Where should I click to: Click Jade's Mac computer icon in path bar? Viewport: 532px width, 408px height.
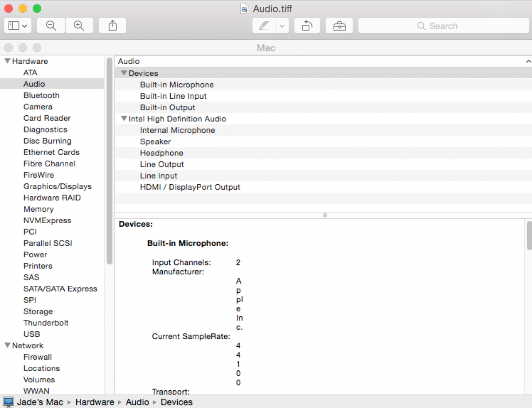[8, 402]
